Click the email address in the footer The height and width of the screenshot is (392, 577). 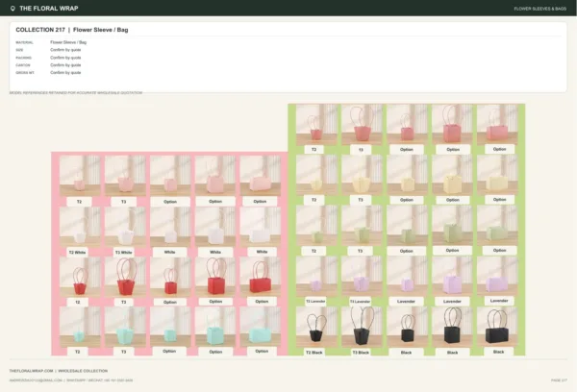pyautogui.click(x=36, y=380)
